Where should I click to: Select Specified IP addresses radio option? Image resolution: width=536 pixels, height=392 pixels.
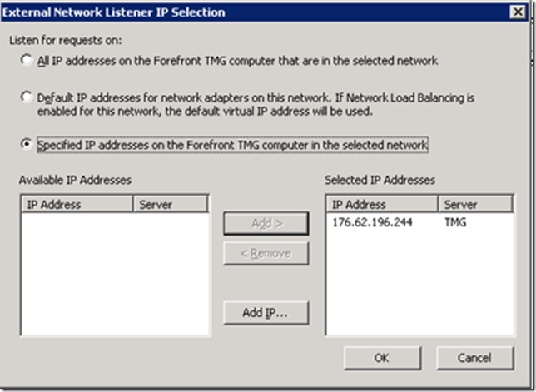pos(27,145)
